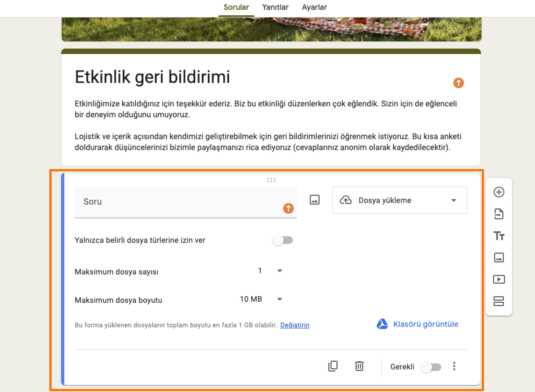Click the Soru input field
The height and width of the screenshot is (392, 535).
pos(186,202)
